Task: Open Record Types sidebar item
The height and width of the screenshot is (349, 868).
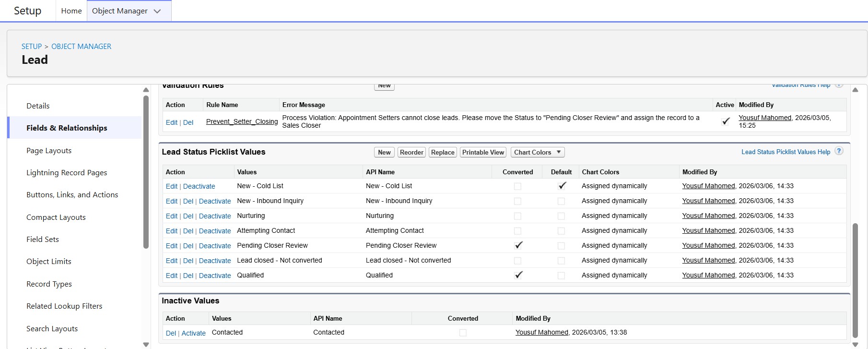Action: (x=49, y=284)
